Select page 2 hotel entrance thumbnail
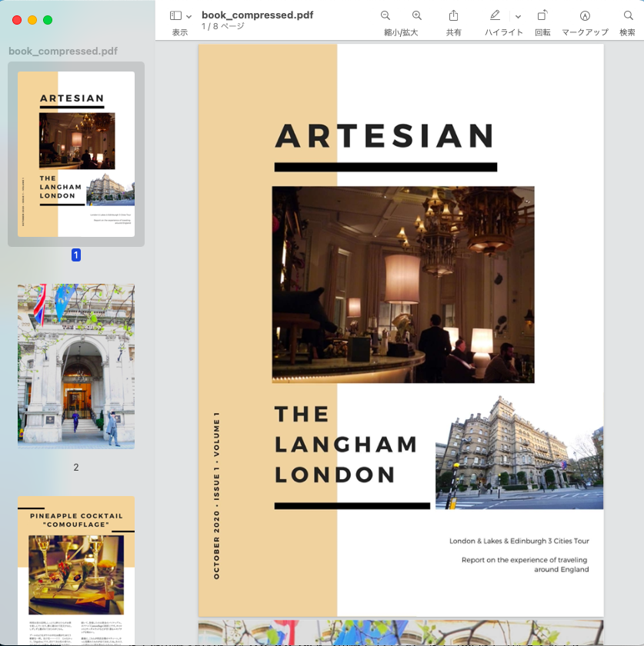The height and width of the screenshot is (646, 644). pos(76,366)
